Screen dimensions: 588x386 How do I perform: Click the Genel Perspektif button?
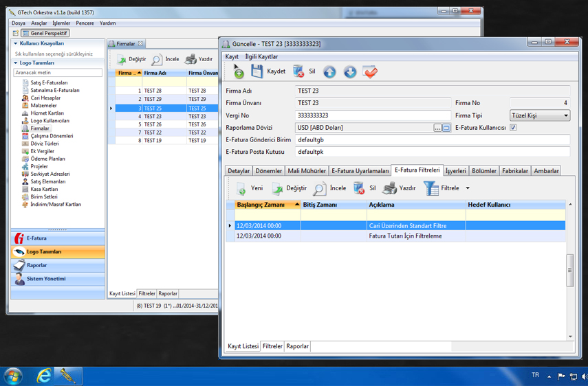pyautogui.click(x=45, y=33)
